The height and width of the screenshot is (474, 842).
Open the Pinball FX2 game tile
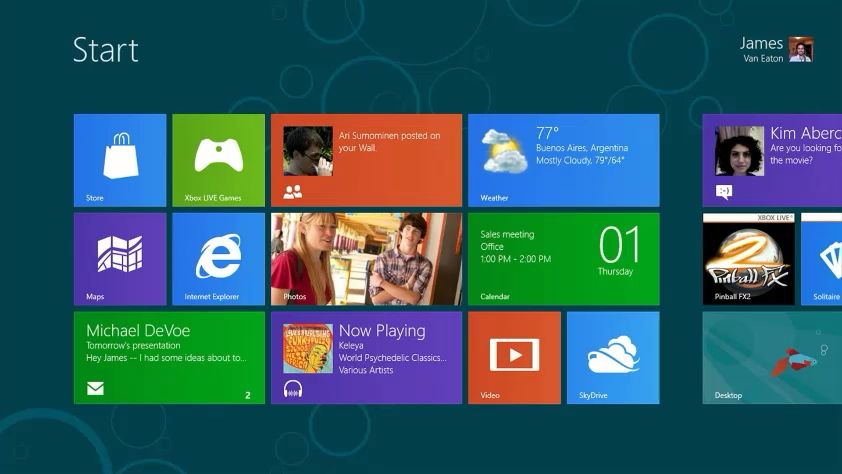pos(749,259)
